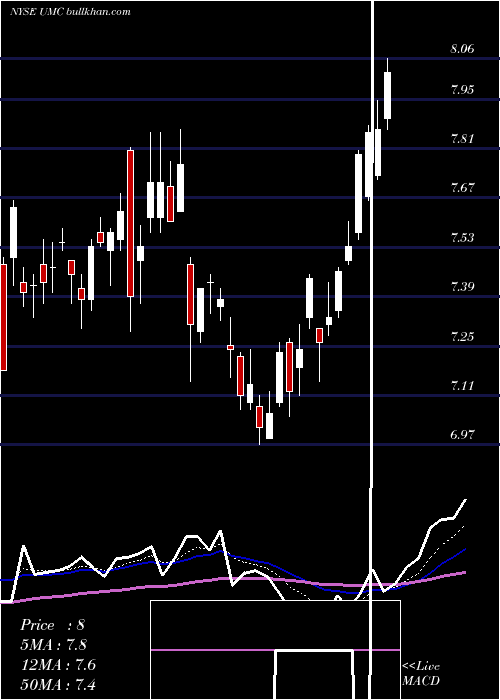Click the Price : 8 readout
This screenshot has width=500, height=700.
52,625
